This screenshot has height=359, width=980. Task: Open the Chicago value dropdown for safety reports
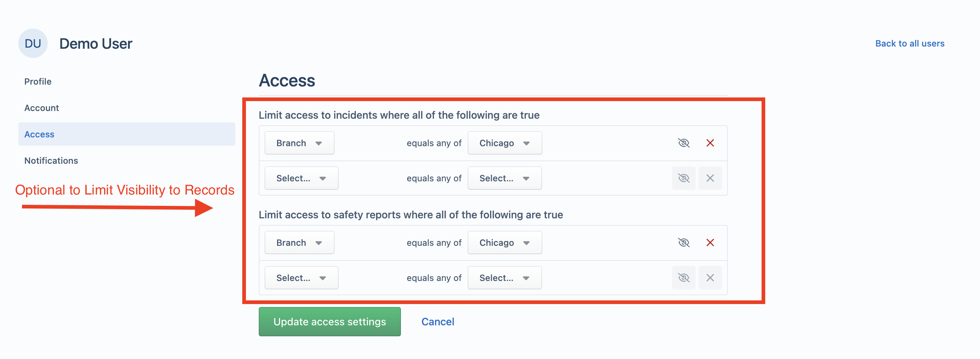tap(504, 243)
